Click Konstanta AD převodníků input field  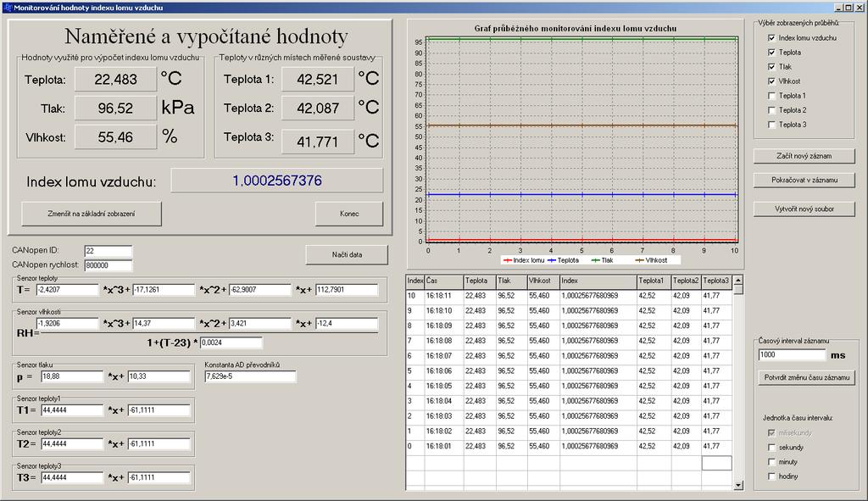(250, 376)
